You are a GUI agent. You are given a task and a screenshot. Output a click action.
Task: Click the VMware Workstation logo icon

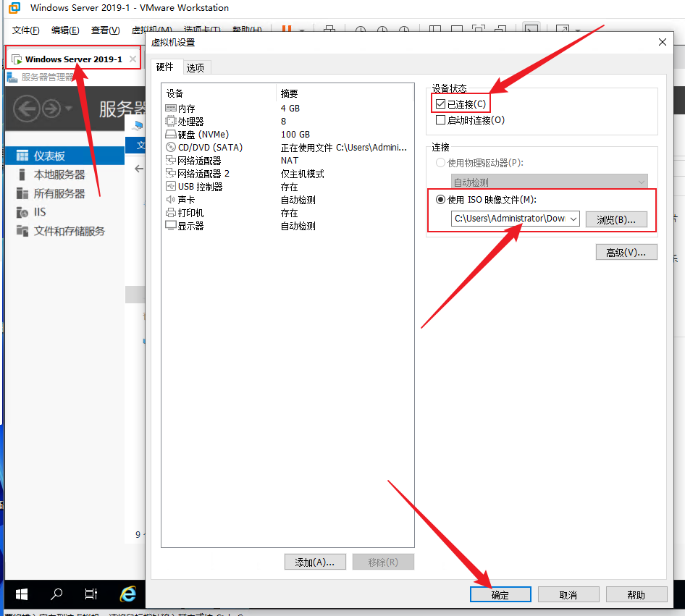14,8
